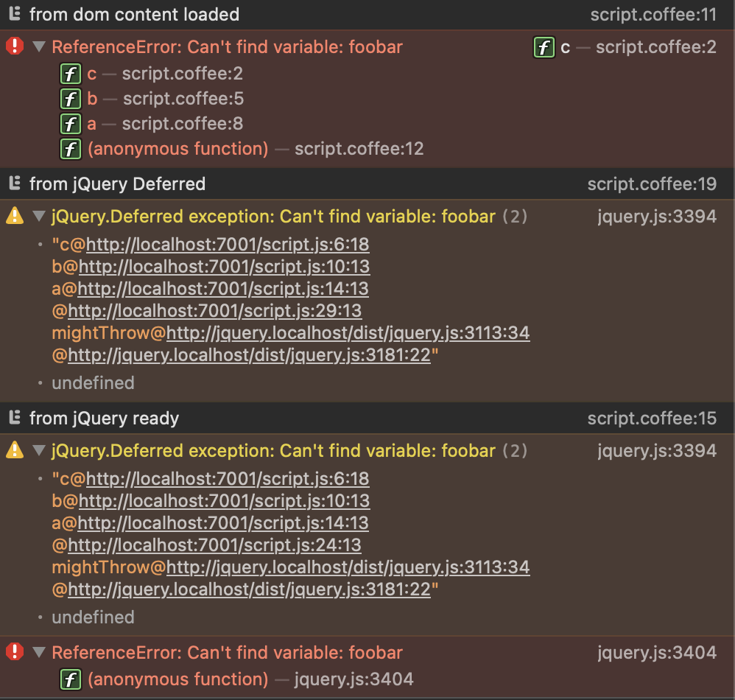Open jquery.js:3394 link under 'from jQuery ready'
The height and width of the screenshot is (700, 735).
pos(657,450)
